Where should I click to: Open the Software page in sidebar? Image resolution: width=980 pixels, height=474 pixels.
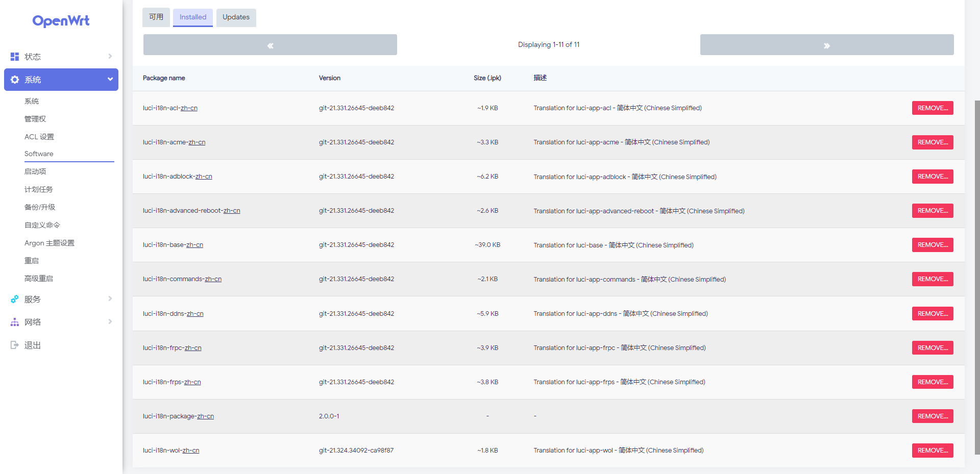tap(39, 154)
